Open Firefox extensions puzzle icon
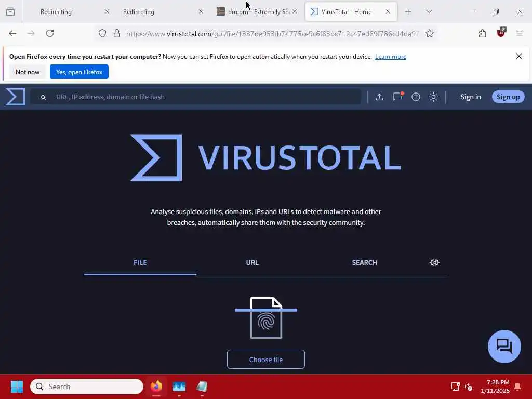 point(482,33)
